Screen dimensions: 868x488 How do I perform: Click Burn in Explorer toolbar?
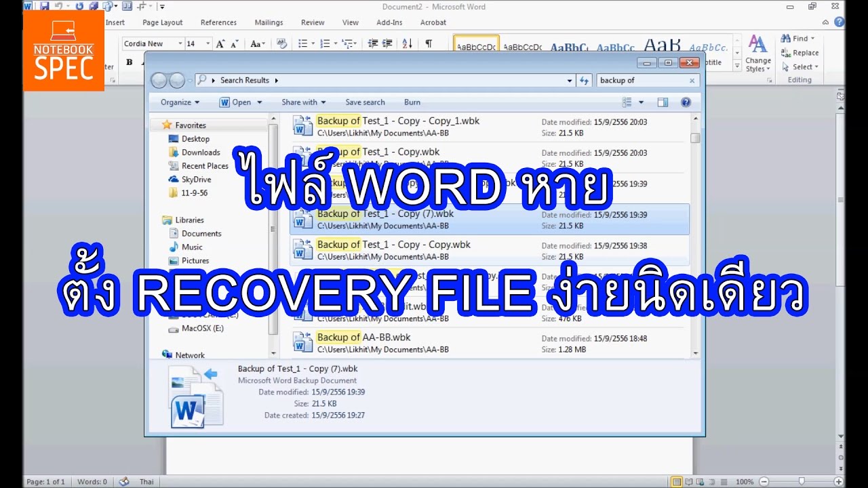point(412,102)
